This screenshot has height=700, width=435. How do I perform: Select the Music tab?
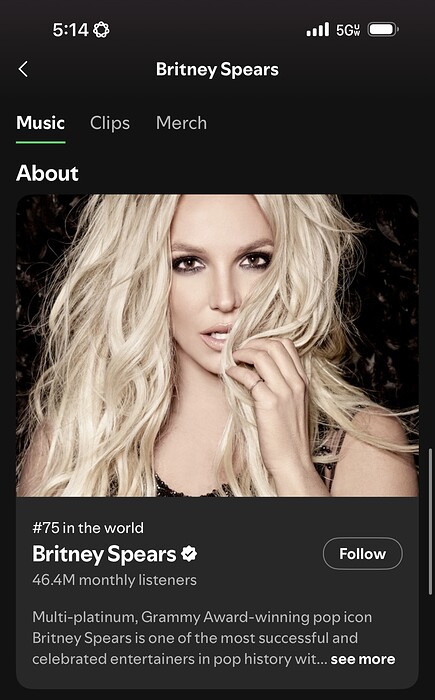(41, 123)
